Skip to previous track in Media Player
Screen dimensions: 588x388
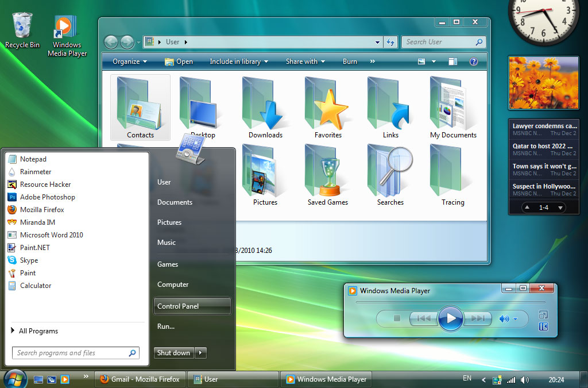423,318
